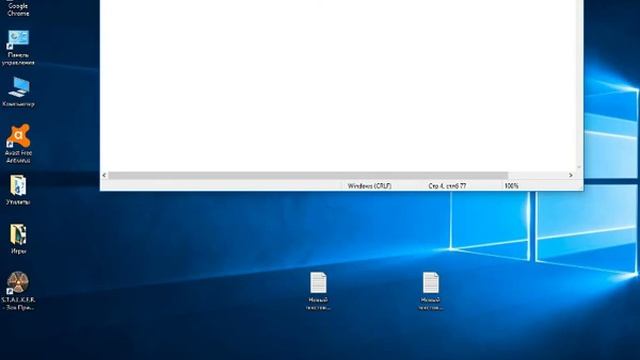Click the "100%" zoom status entry
640x360 pixels.
click(x=511, y=186)
